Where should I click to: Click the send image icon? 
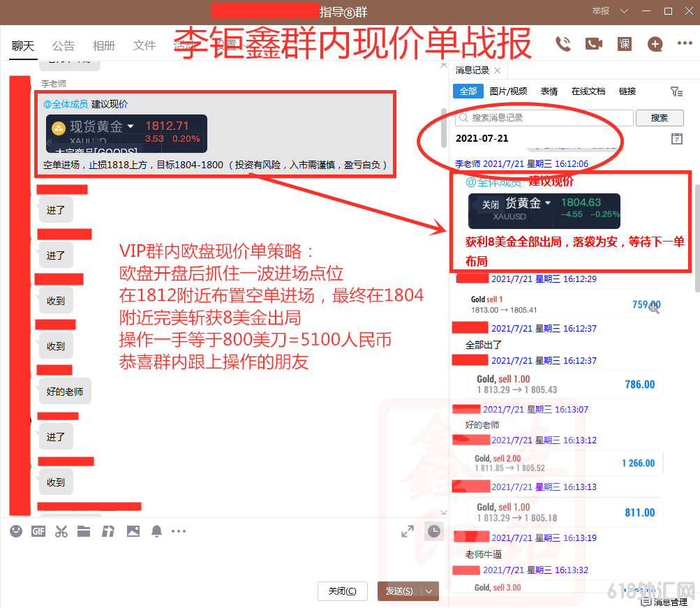click(x=133, y=531)
